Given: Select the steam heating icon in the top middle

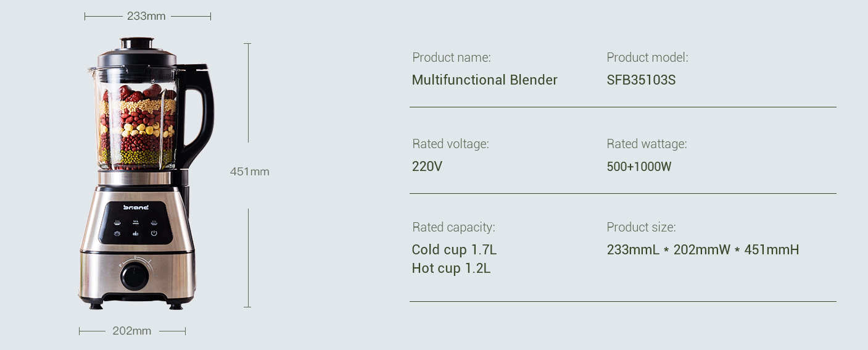Looking at the screenshot, I should click(136, 222).
